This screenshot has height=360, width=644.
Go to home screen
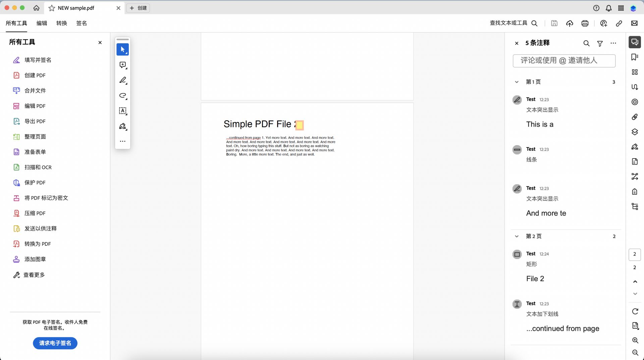(x=36, y=8)
